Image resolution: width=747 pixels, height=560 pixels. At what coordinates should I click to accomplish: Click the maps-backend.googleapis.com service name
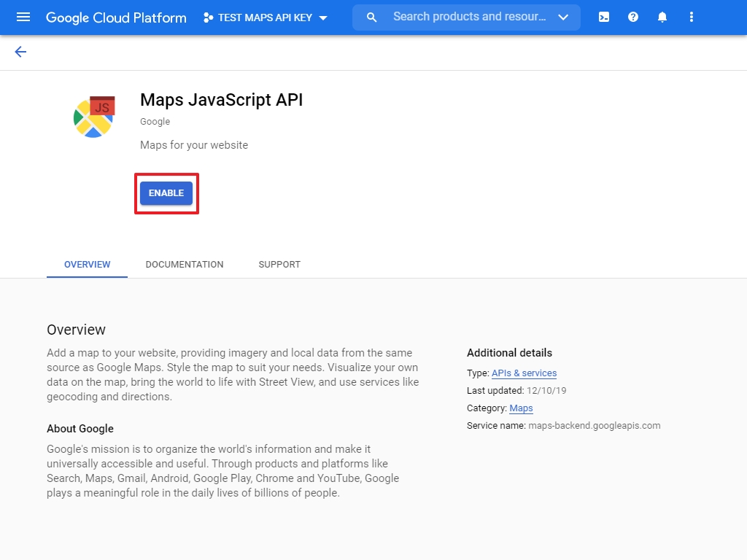595,426
